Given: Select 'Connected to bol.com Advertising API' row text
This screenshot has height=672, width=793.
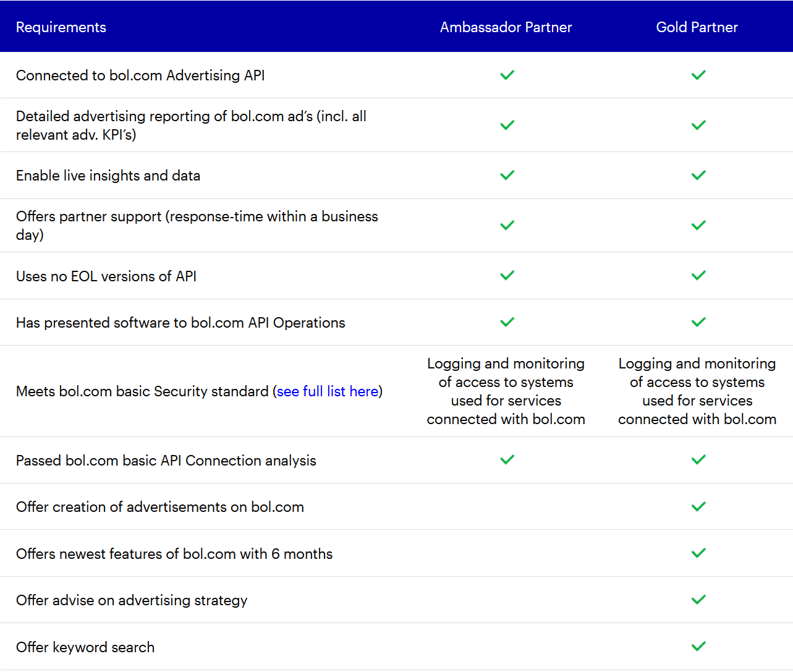Looking at the screenshot, I should click(x=140, y=75).
